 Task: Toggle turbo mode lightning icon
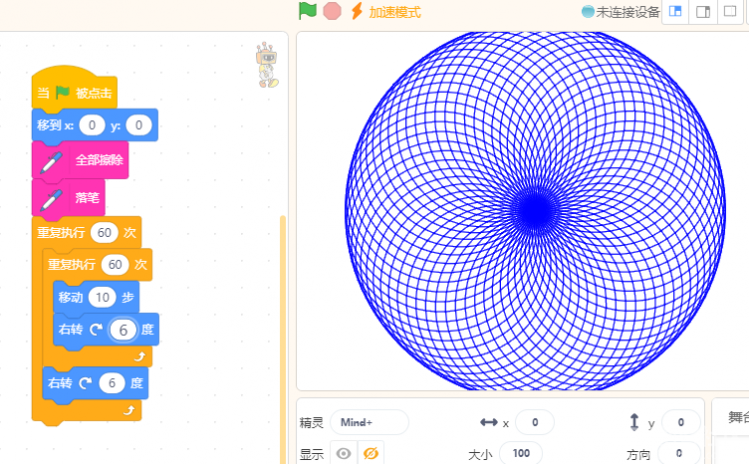point(356,11)
